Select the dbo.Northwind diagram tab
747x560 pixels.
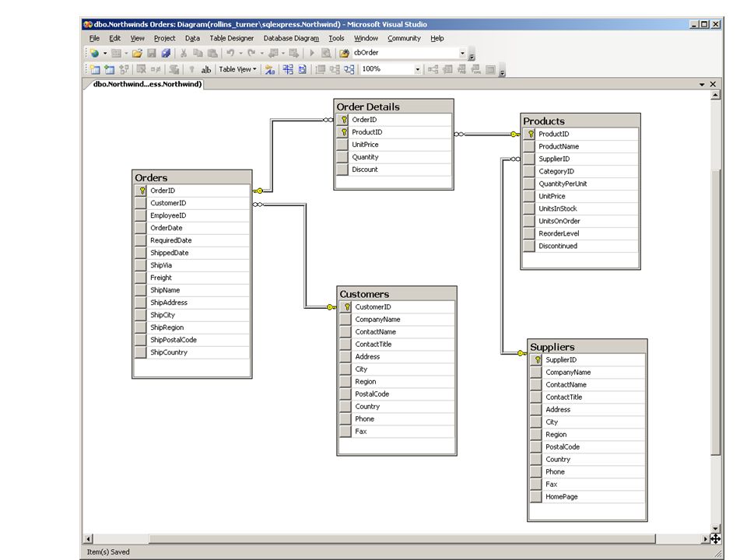pyautogui.click(x=146, y=84)
